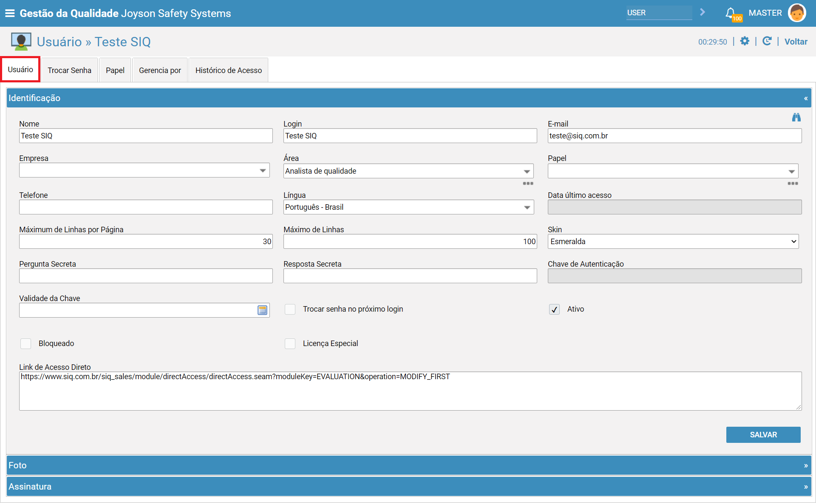Click the arrow next to USER search
816x504 pixels.
click(703, 12)
